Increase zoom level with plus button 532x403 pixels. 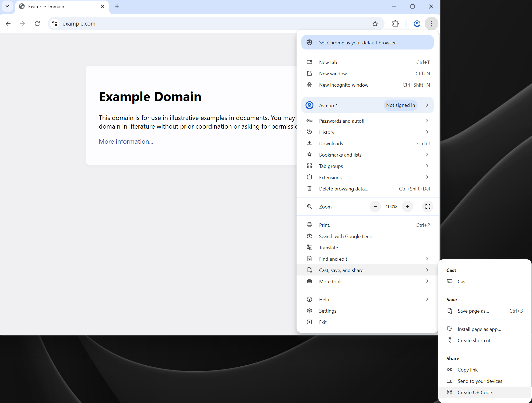tap(408, 207)
